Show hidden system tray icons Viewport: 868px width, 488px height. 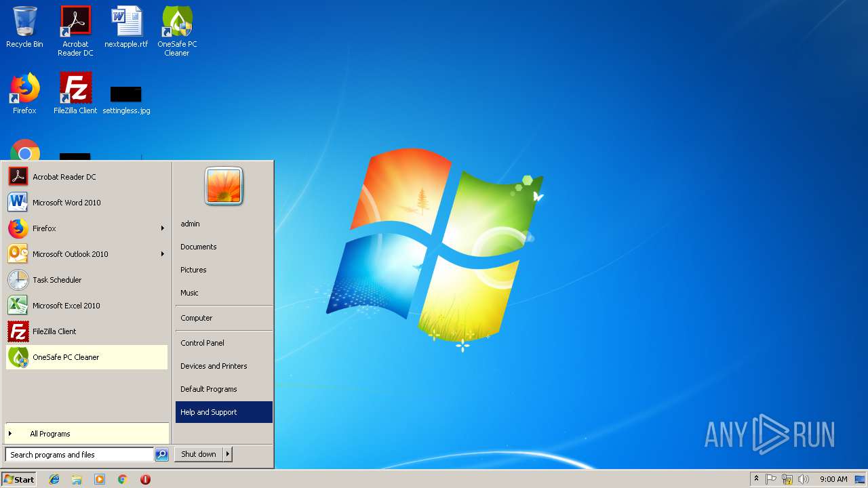pos(757,479)
